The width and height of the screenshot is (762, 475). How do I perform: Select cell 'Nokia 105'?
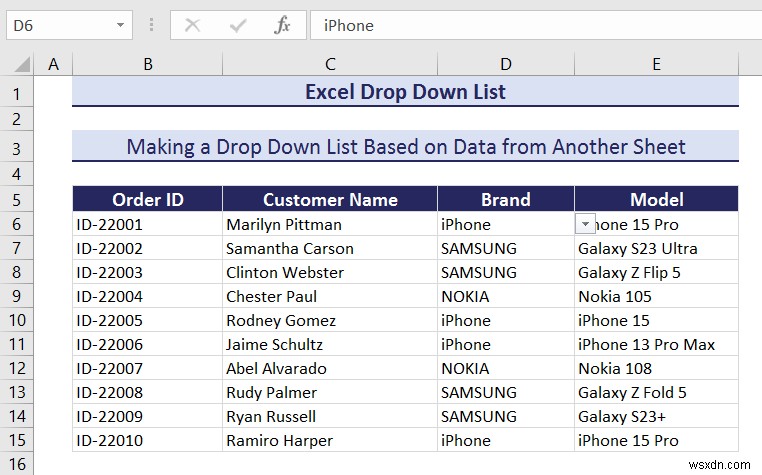(x=656, y=296)
